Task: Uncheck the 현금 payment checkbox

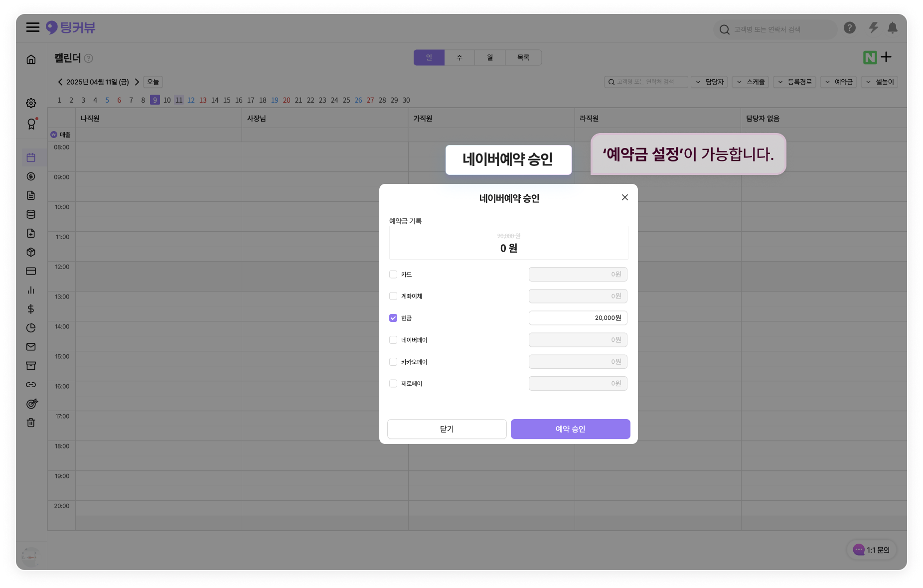Action: (x=393, y=318)
